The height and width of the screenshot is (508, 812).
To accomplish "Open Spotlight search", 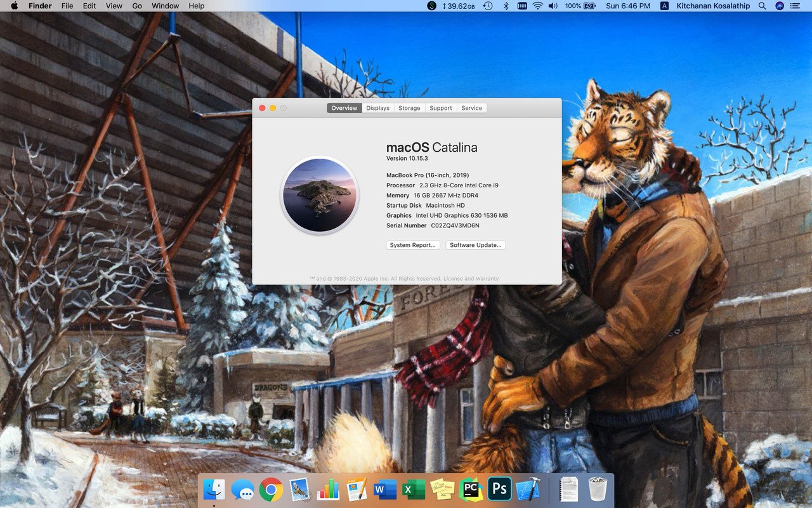I will point(763,6).
